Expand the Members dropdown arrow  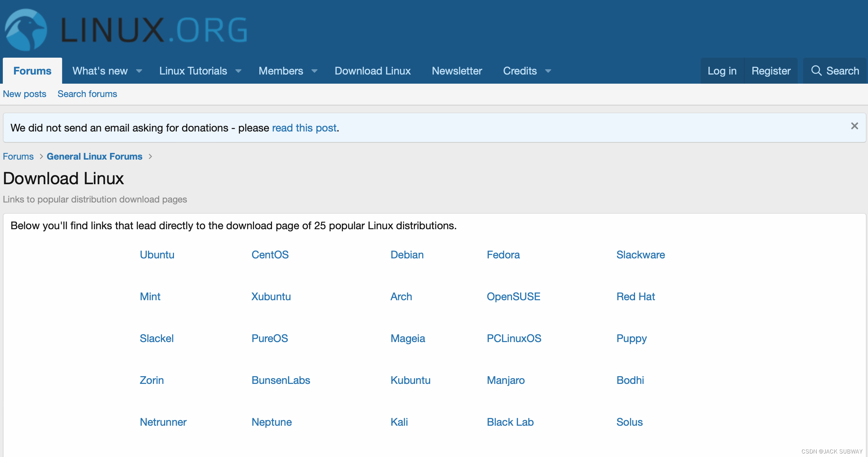[x=315, y=71]
